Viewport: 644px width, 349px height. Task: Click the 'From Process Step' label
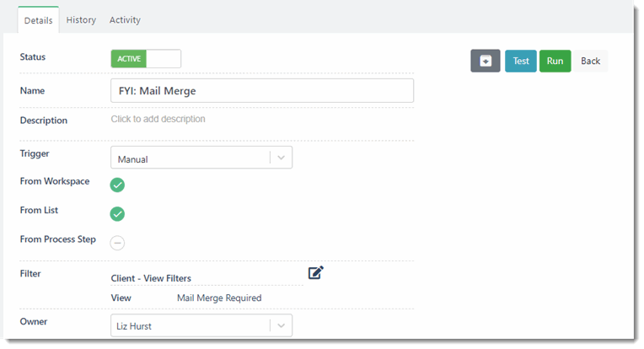[58, 239]
